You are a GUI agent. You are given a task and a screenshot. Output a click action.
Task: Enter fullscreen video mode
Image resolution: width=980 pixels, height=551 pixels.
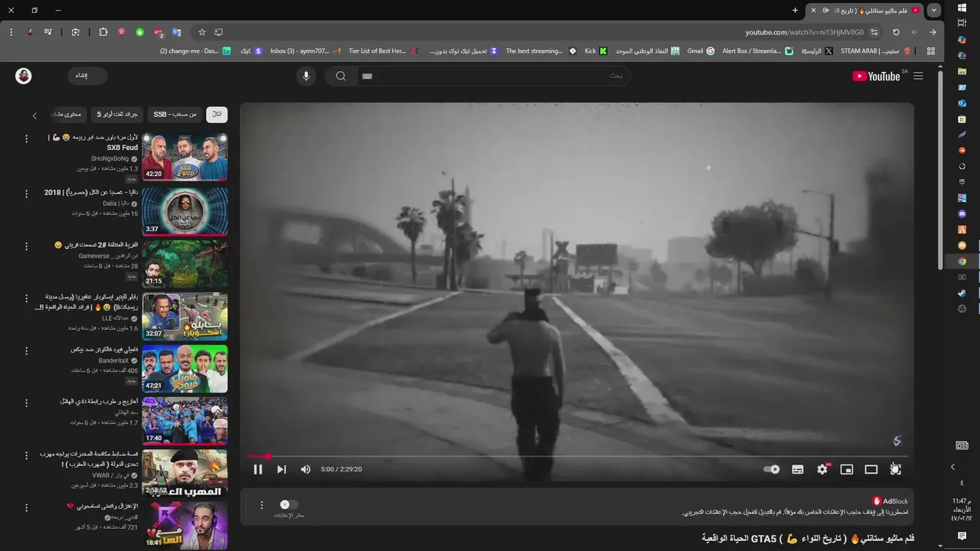coord(896,469)
